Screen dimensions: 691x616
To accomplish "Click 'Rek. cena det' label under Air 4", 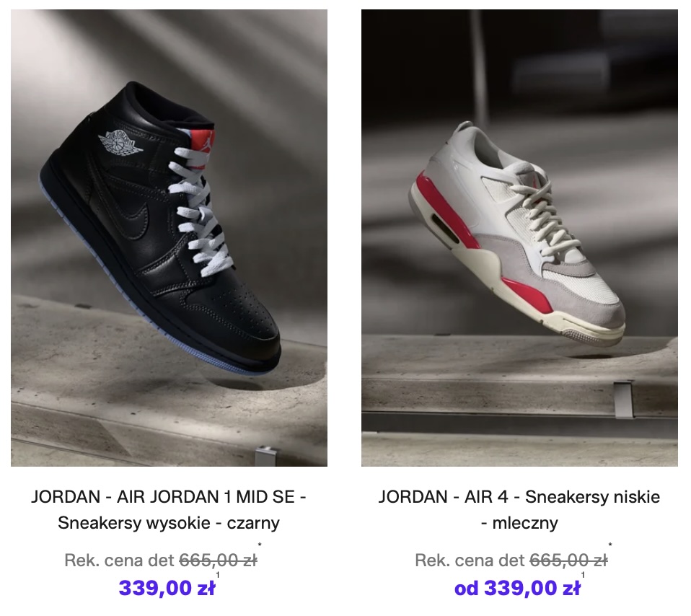I will (470, 560).
